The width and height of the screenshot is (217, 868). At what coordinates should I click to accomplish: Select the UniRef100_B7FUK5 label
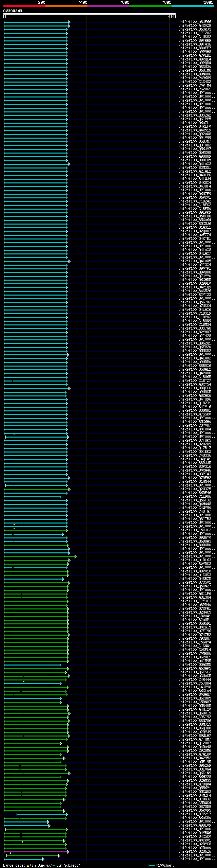(x=195, y=440)
